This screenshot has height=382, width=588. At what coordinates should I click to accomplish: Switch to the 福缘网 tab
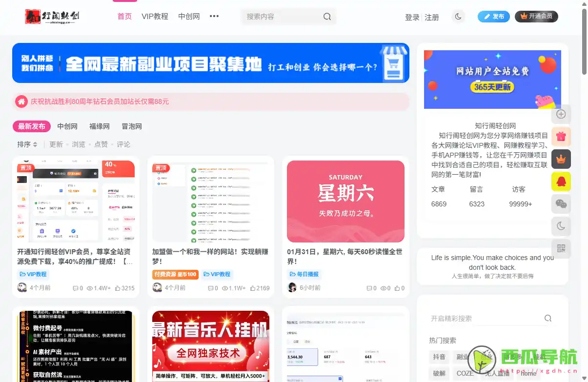[99, 126]
